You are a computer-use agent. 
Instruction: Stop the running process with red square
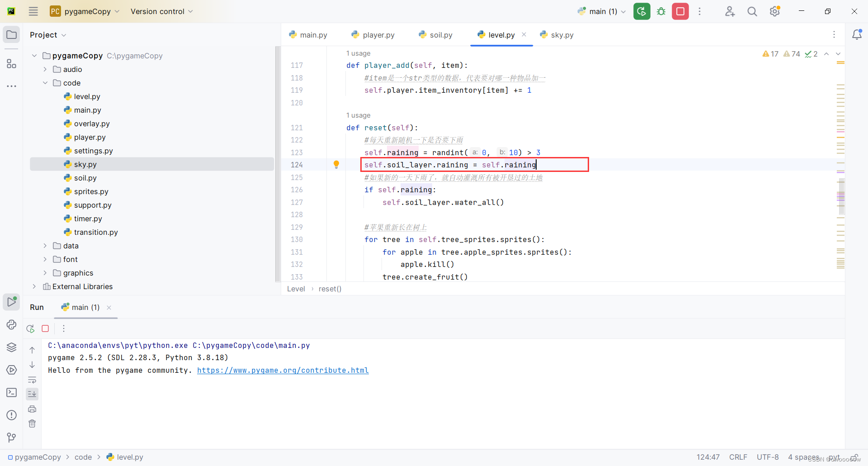coord(680,11)
